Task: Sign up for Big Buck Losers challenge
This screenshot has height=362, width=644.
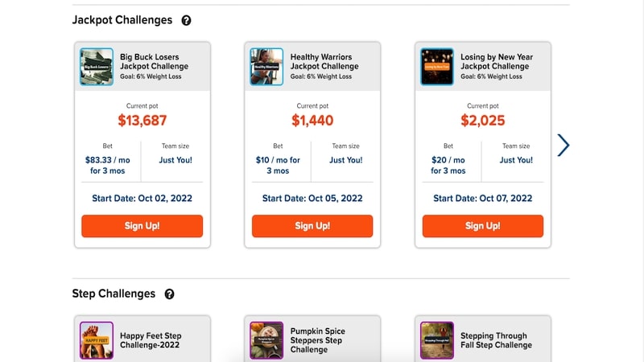Action: coord(142,226)
